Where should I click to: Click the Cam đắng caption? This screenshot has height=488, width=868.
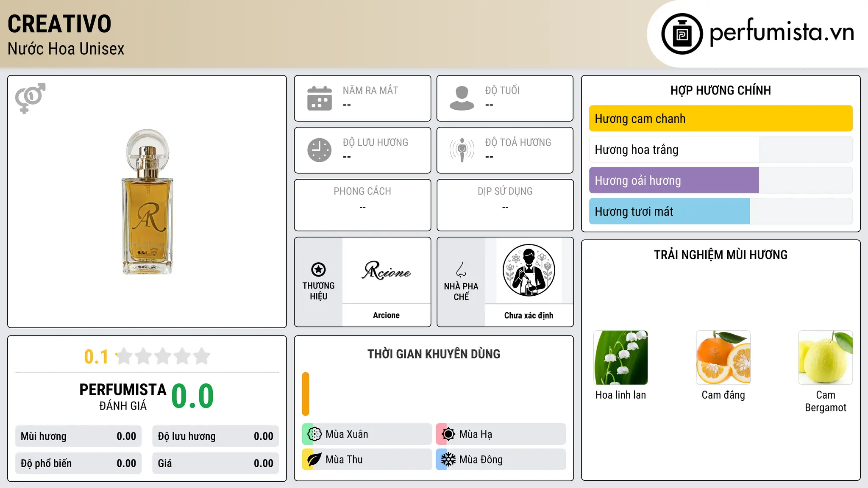(723, 395)
